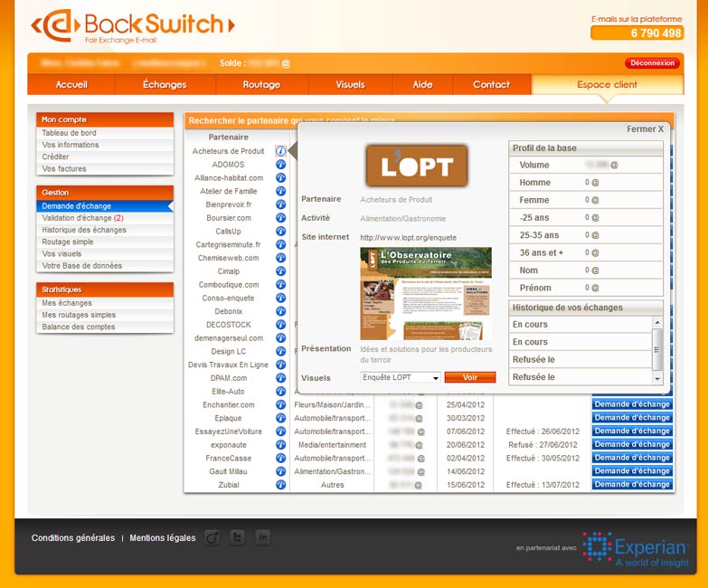Image resolution: width=708 pixels, height=588 pixels.
Task: Open info icon for Comboutique.com
Action: [280, 284]
